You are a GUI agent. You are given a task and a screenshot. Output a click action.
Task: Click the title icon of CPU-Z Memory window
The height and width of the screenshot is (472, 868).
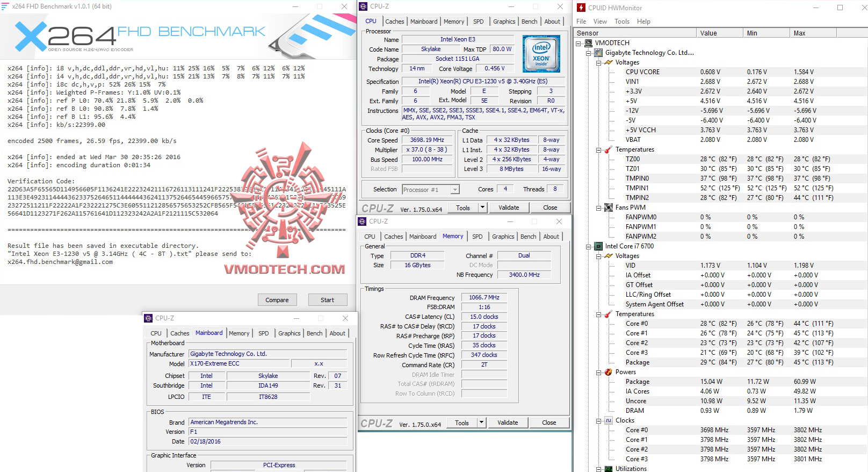click(362, 221)
